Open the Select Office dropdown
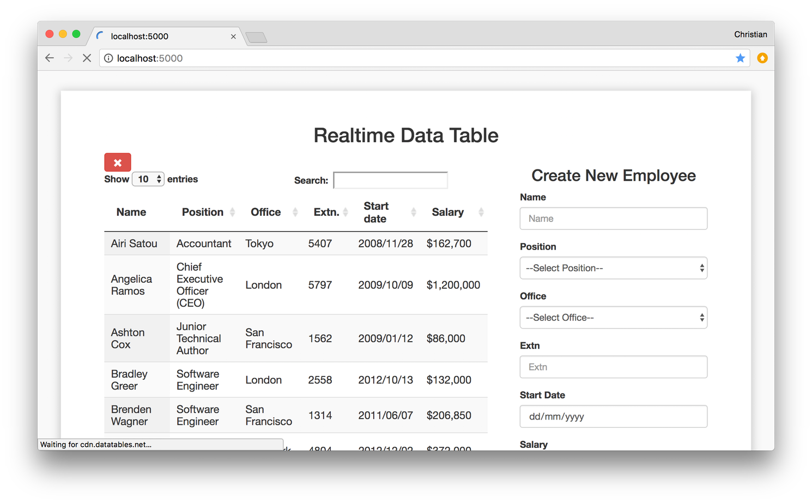 tap(614, 318)
